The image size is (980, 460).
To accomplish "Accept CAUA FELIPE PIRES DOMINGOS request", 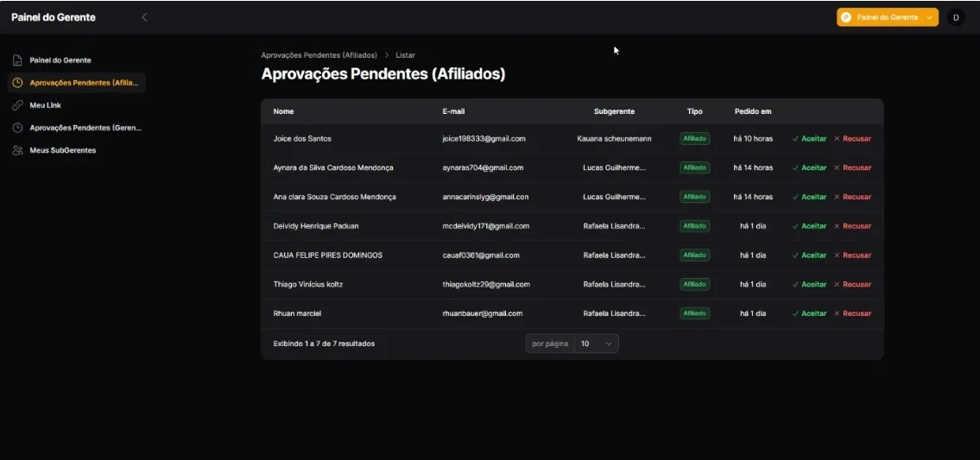I will pos(809,255).
